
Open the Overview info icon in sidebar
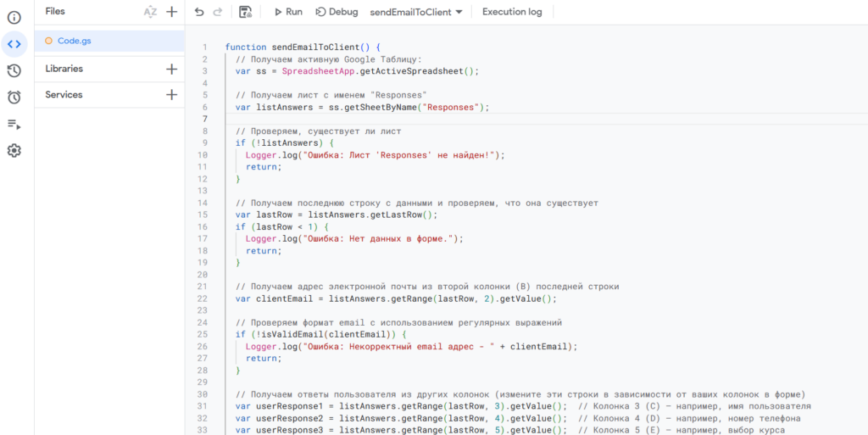(14, 18)
